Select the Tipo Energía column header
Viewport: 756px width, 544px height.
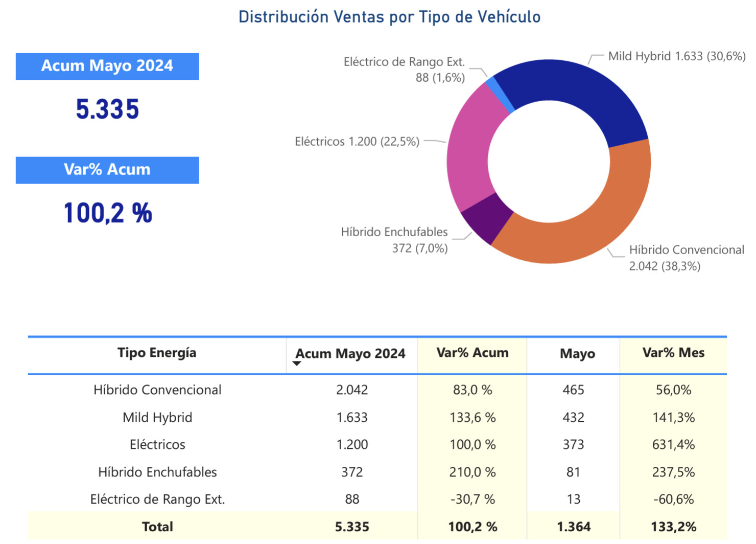pos(157,352)
